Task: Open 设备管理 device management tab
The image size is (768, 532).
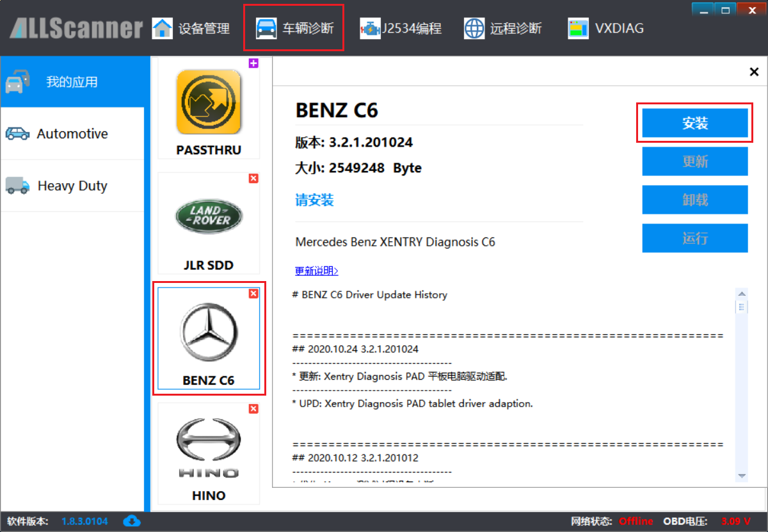Action: click(x=191, y=28)
